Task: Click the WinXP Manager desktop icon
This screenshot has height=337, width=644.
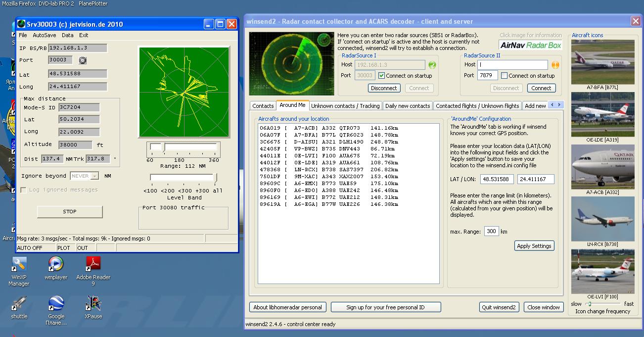Action: tap(19, 271)
